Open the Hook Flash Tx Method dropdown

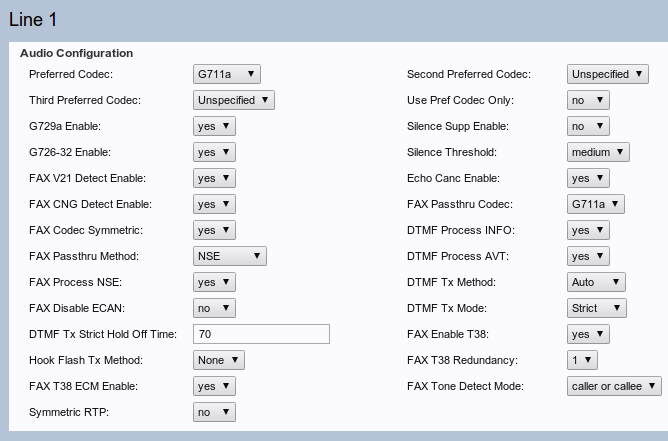point(218,360)
